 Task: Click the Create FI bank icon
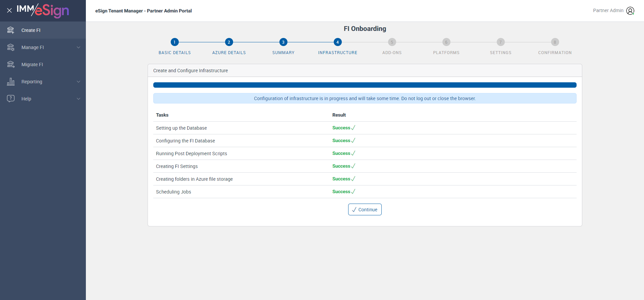pyautogui.click(x=11, y=30)
